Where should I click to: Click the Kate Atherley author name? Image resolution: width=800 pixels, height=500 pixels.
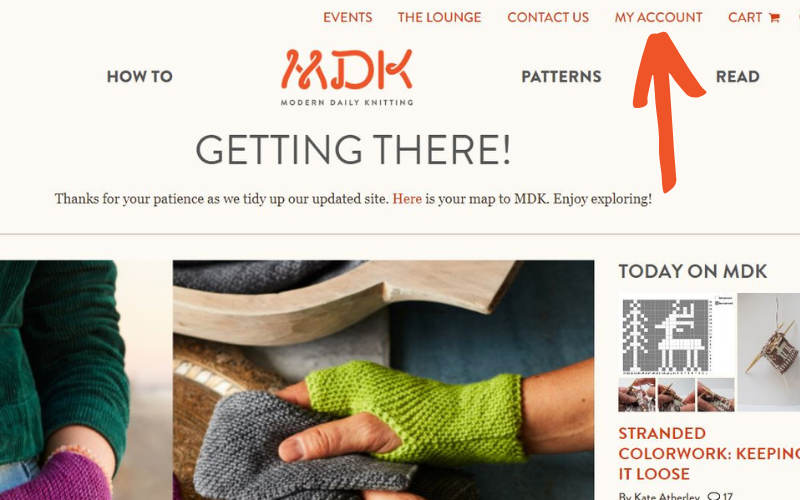[x=659, y=496]
